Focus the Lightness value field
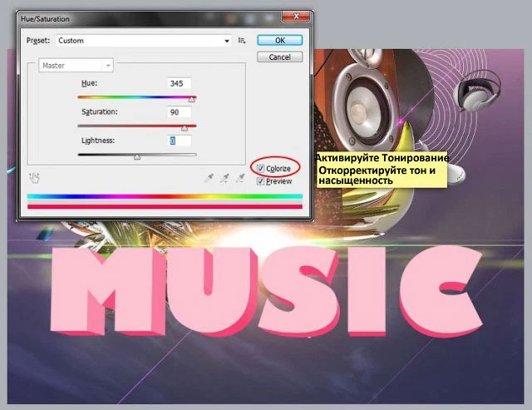The width and height of the screenshot is (532, 410). (180, 141)
